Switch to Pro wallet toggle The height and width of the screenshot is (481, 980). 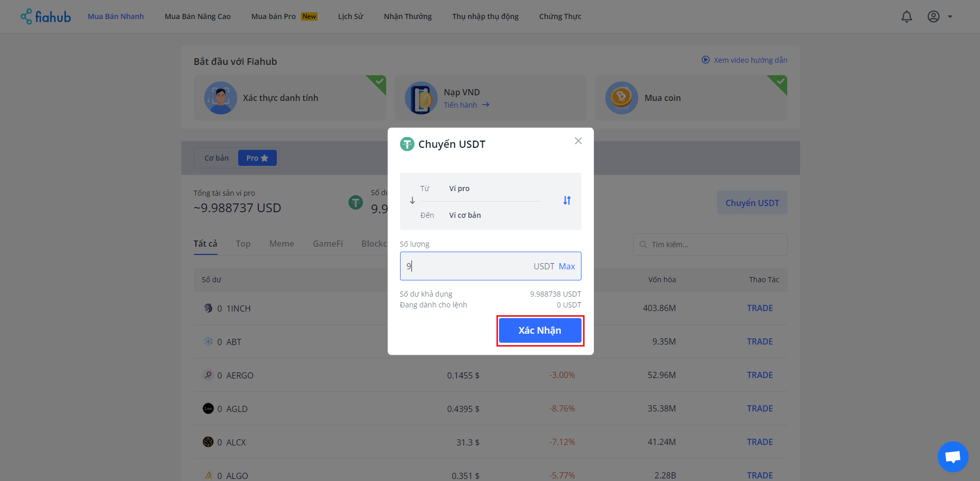coord(257,158)
